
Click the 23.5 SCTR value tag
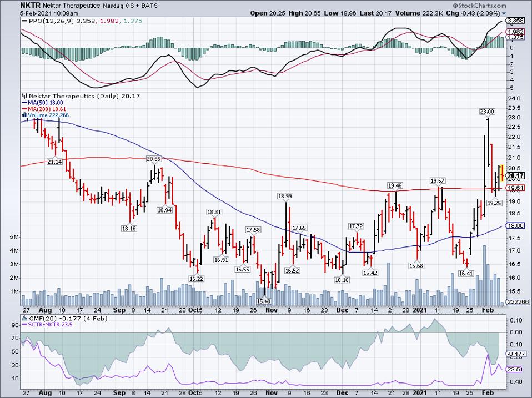[516, 369]
